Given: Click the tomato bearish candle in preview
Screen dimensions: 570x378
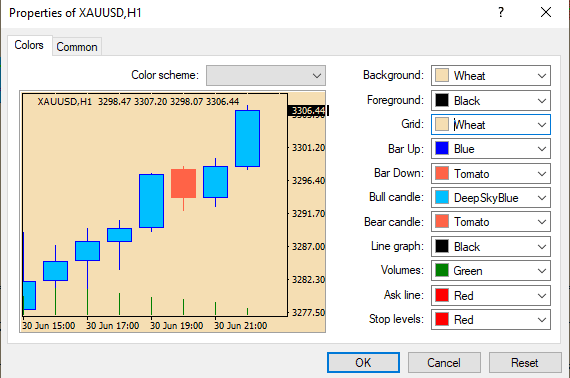Looking at the screenshot, I should pyautogui.click(x=184, y=184).
